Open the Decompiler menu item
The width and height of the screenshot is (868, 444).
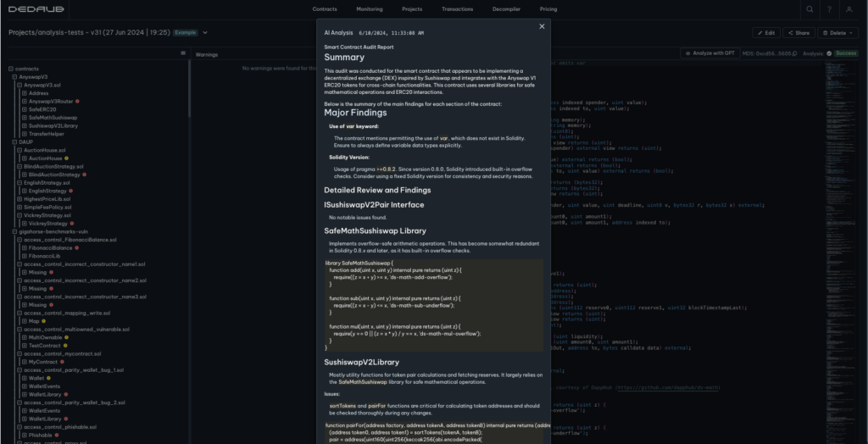coord(504,9)
